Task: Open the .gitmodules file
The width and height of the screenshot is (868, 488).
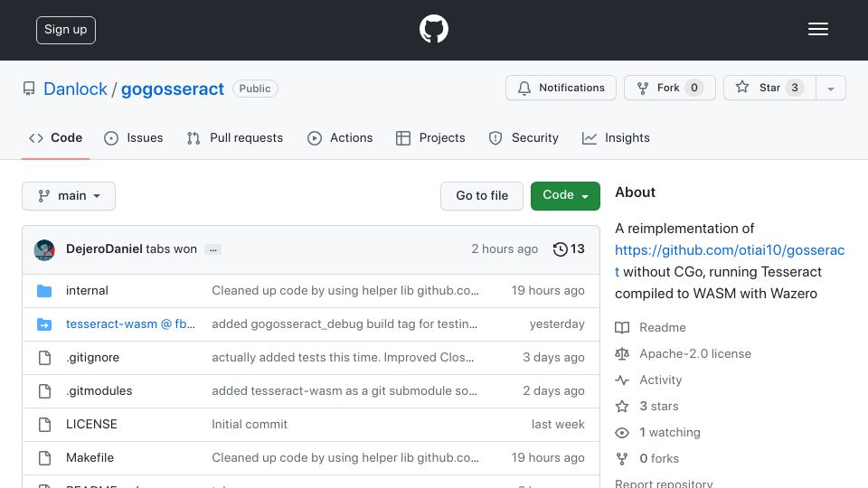Action: click(x=99, y=390)
